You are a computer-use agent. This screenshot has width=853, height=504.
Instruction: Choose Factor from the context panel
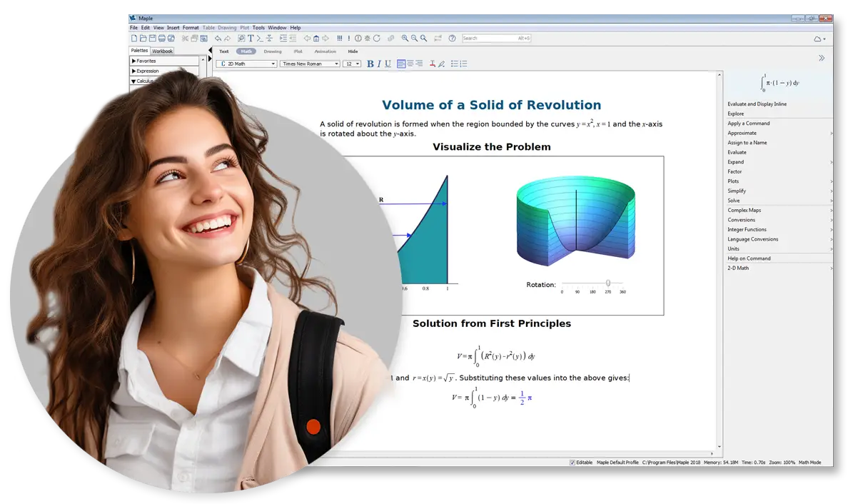736,171
